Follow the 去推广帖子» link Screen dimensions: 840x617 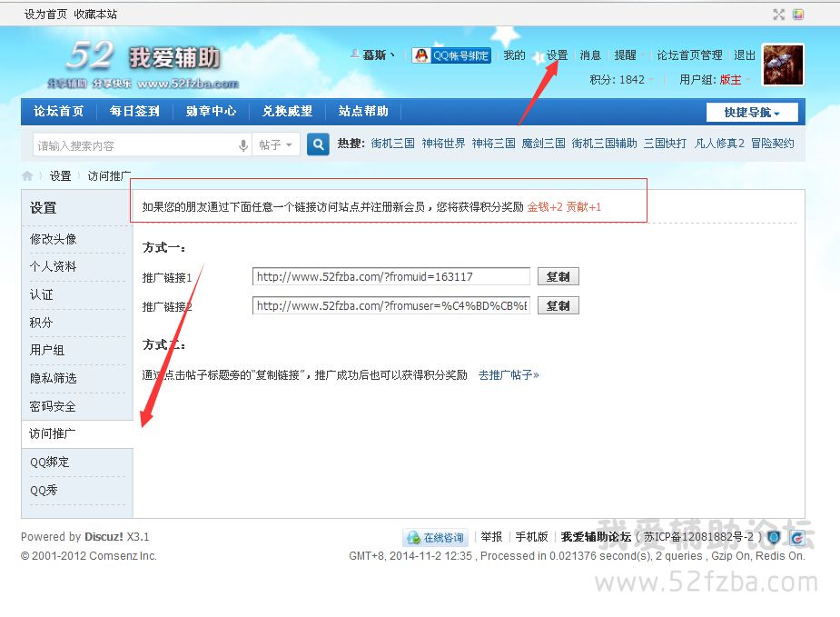point(509,374)
